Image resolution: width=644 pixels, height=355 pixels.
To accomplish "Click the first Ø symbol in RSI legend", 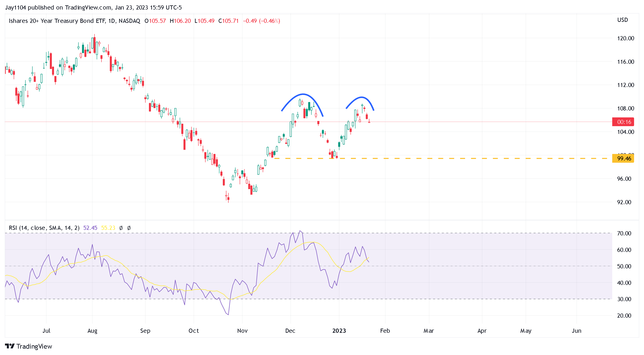I will (x=121, y=228).
